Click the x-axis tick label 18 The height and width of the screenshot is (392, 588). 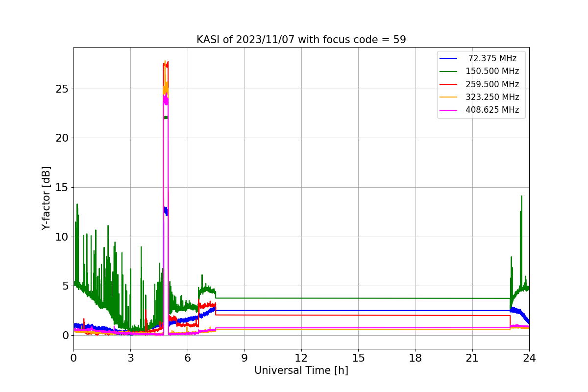pos(415,358)
